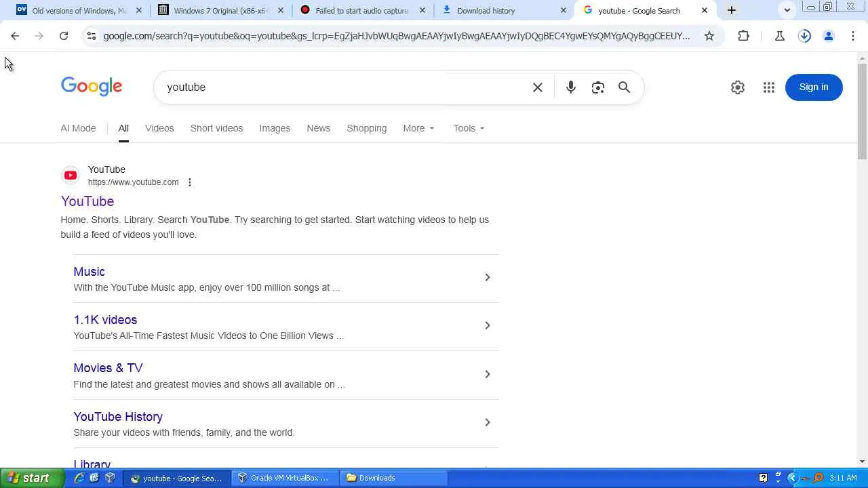Open the Google apps grid
Screen dimensions: 868x488
point(769,87)
